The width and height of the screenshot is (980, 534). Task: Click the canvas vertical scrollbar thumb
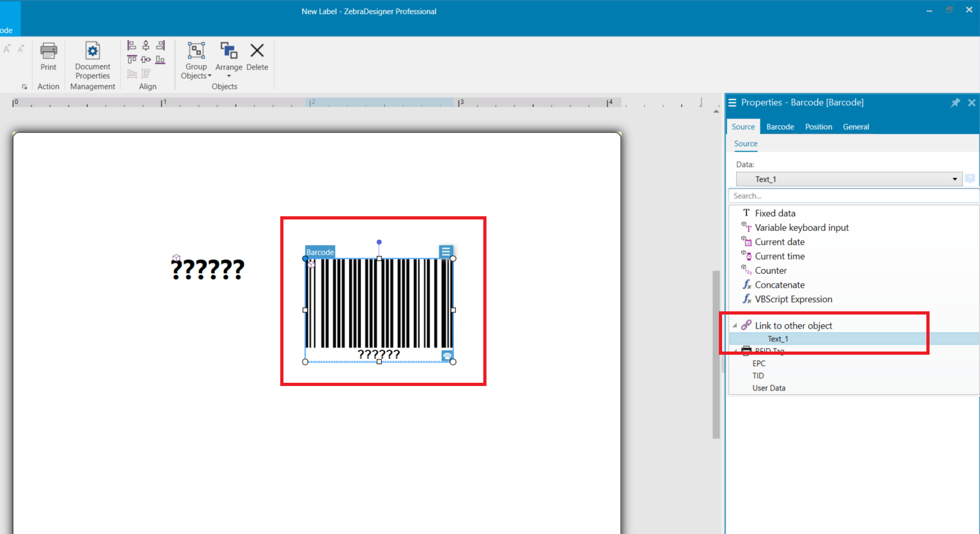pyautogui.click(x=716, y=355)
